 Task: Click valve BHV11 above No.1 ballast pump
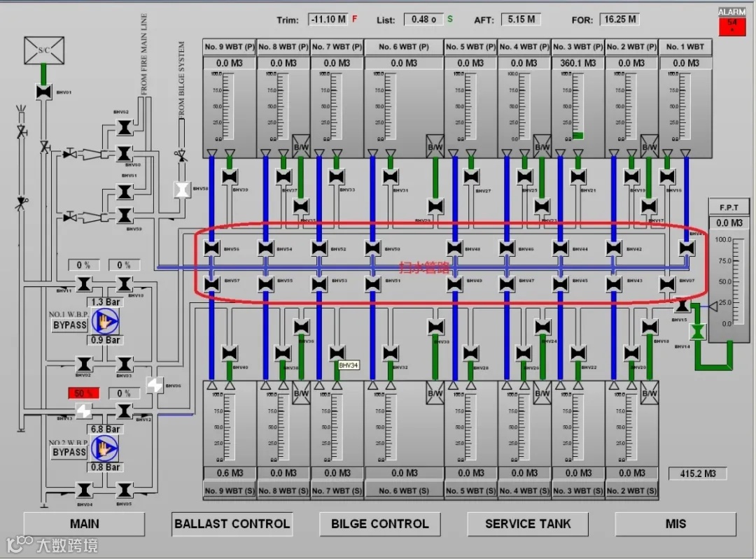point(84,284)
